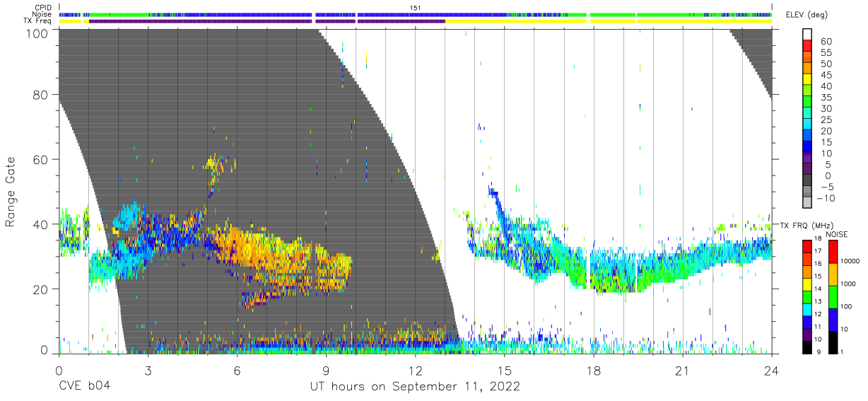Click the 'CVE b04' radar label

pyautogui.click(x=84, y=386)
